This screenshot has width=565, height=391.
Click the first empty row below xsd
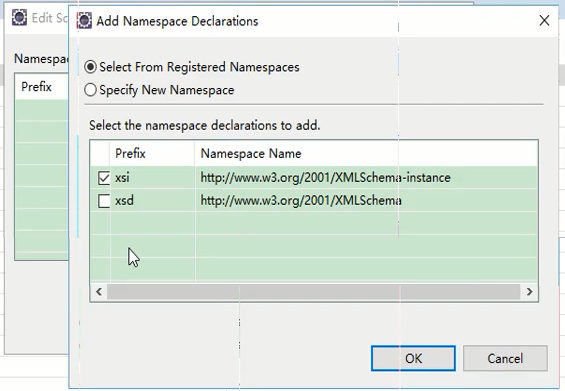pos(314,223)
